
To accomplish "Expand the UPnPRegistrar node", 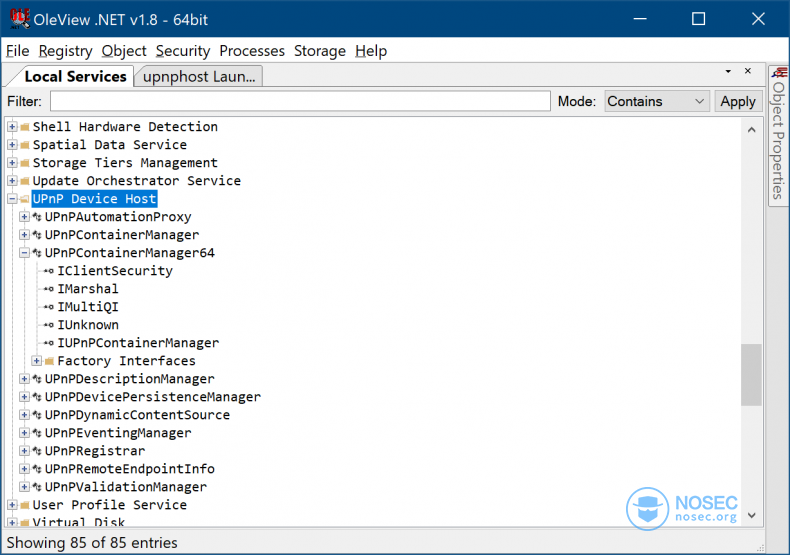I will [x=24, y=451].
